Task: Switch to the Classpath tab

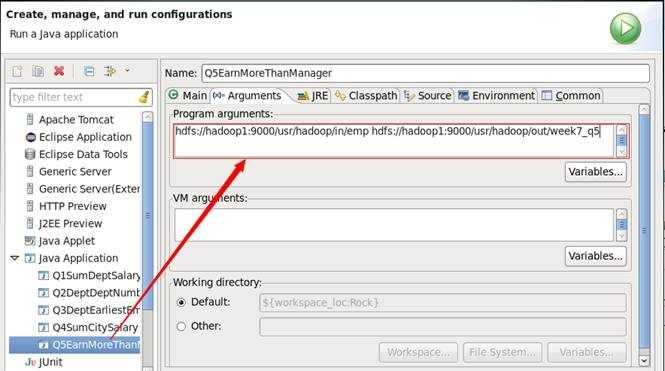Action: pyautogui.click(x=366, y=96)
